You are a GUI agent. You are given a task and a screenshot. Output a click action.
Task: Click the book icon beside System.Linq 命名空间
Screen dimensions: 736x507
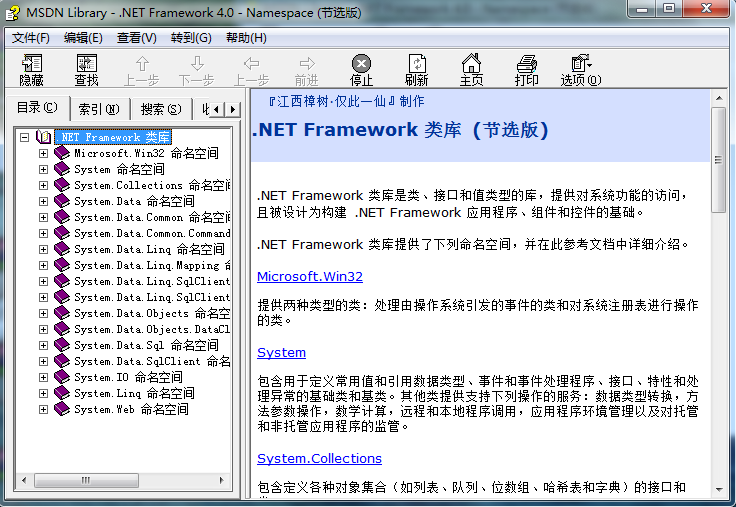[61, 393]
